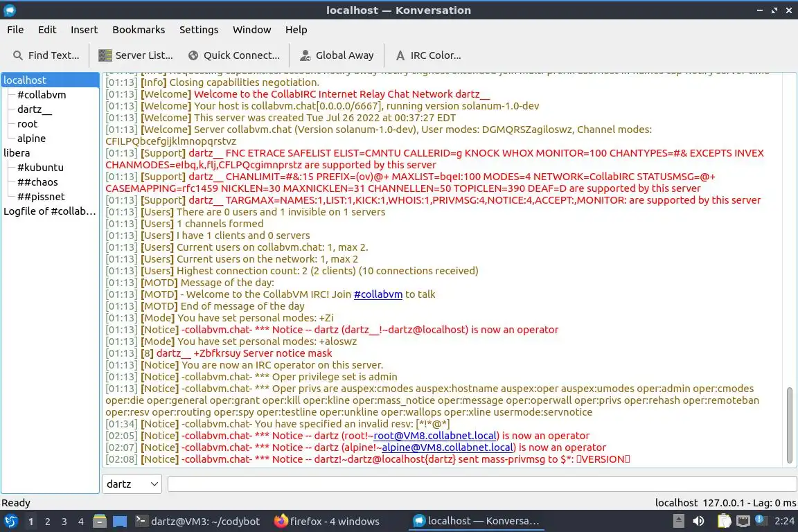
Task: Select localhost server tab
Action: [50, 80]
